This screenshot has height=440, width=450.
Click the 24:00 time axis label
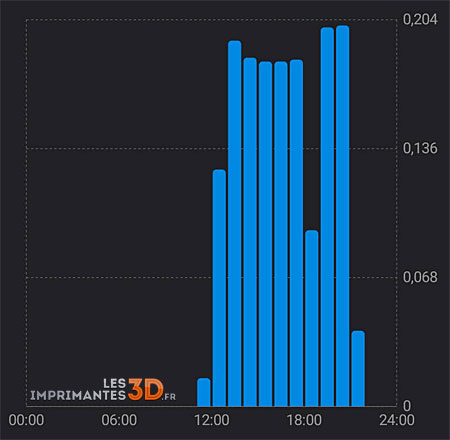[x=397, y=420]
